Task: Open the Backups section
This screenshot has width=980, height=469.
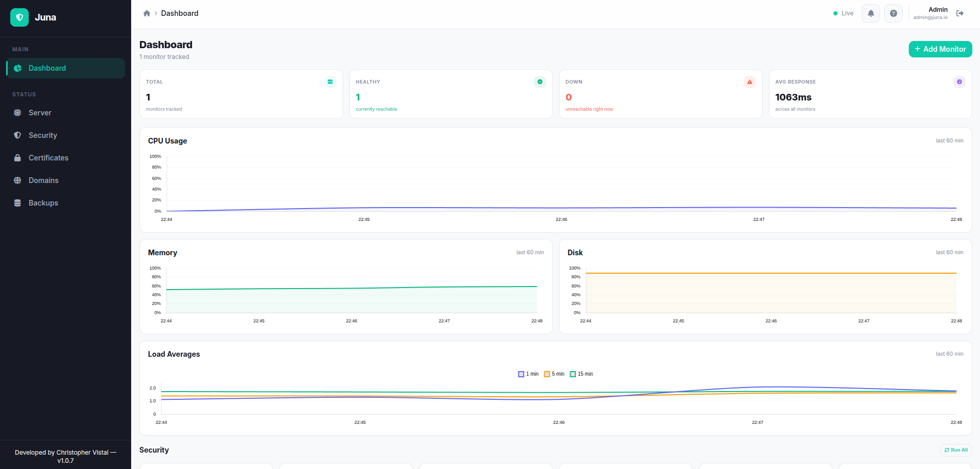Action: click(66, 203)
